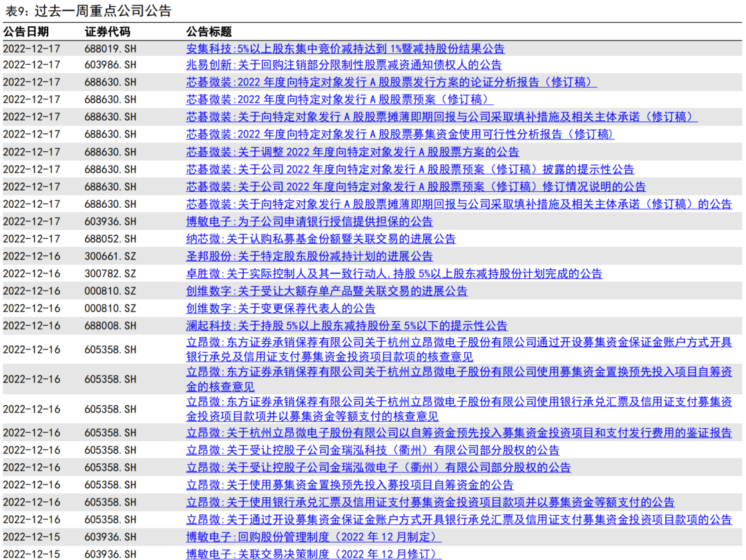The height and width of the screenshot is (560, 746).
Task: Open 圣邦股份 特定股东减持计划进展公告
Action: [x=309, y=256]
